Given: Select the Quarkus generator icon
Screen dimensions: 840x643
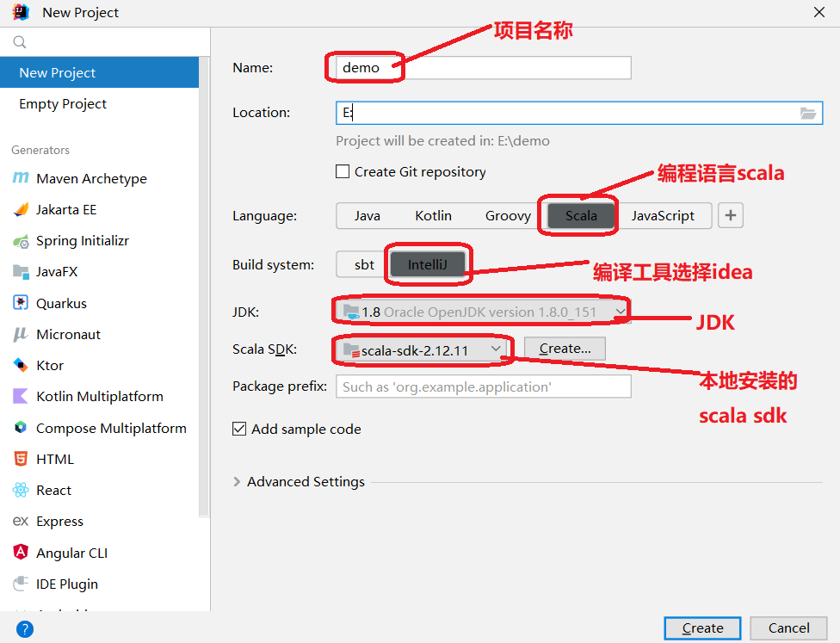Looking at the screenshot, I should (x=21, y=303).
